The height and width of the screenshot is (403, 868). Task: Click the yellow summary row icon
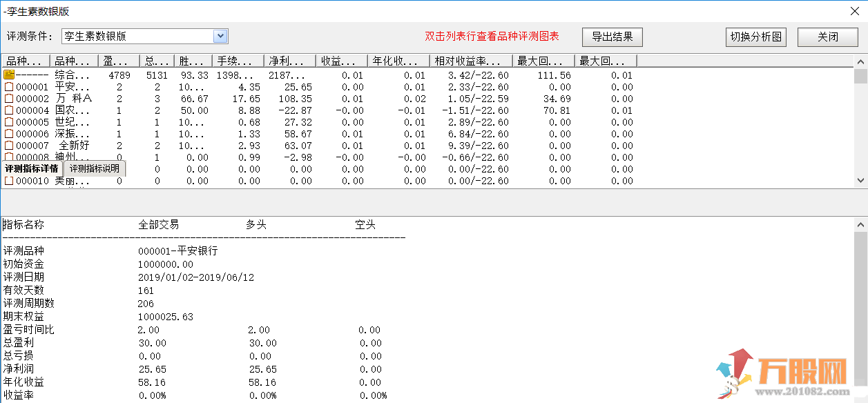click(9, 75)
